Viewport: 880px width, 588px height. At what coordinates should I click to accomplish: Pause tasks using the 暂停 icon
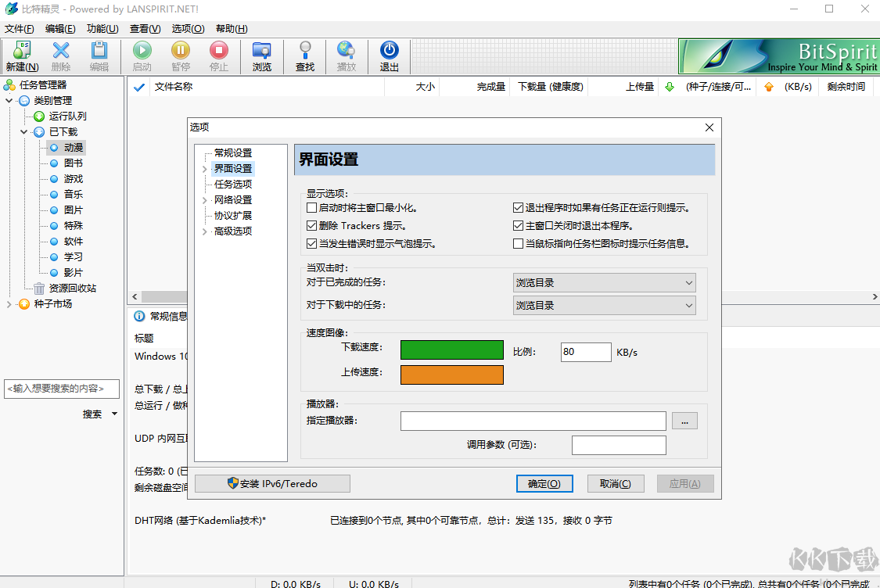[180, 56]
